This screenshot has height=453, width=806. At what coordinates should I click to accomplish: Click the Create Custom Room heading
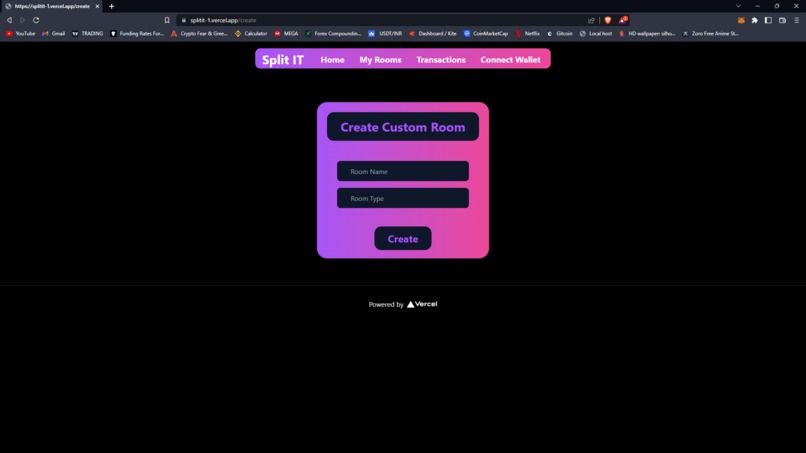(403, 127)
